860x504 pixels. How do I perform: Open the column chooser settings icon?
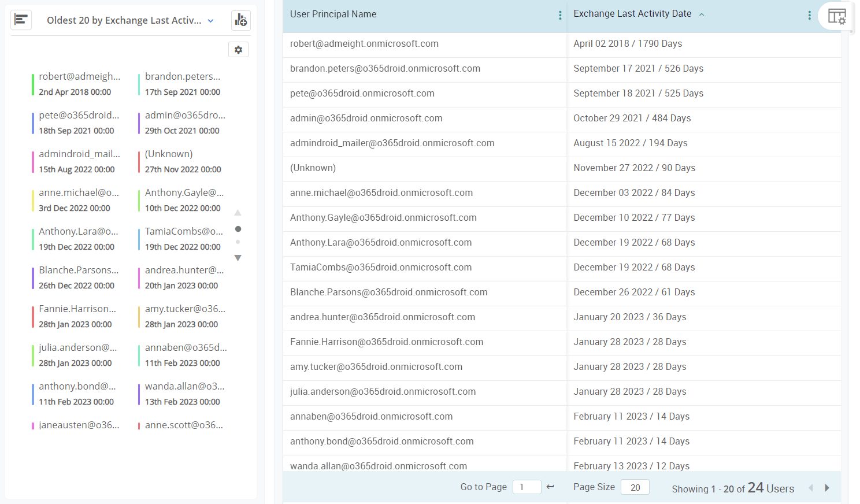837,16
